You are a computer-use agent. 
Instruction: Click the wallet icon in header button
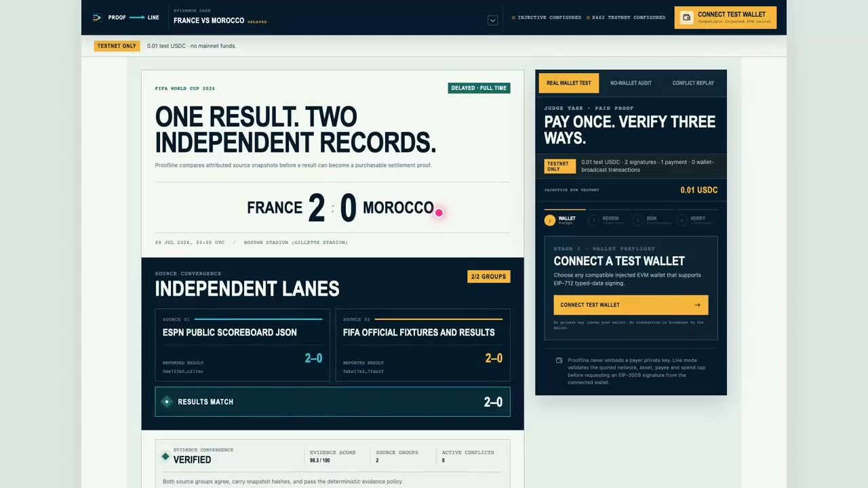click(686, 18)
